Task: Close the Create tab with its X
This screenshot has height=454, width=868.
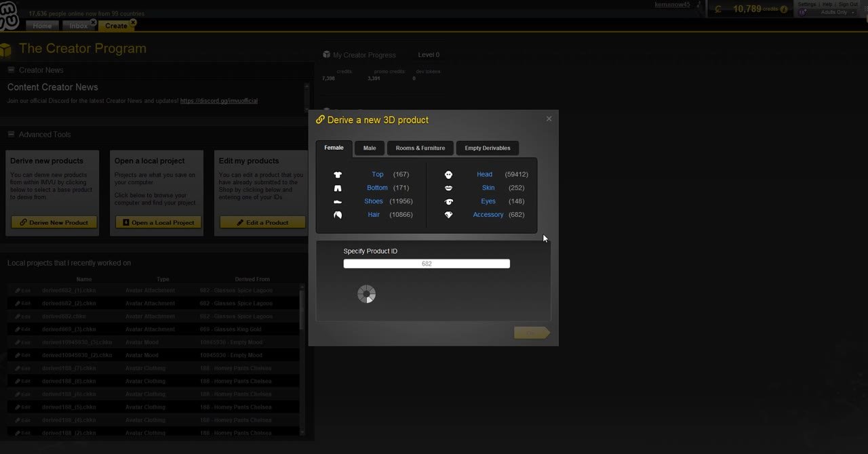Action: (x=133, y=22)
